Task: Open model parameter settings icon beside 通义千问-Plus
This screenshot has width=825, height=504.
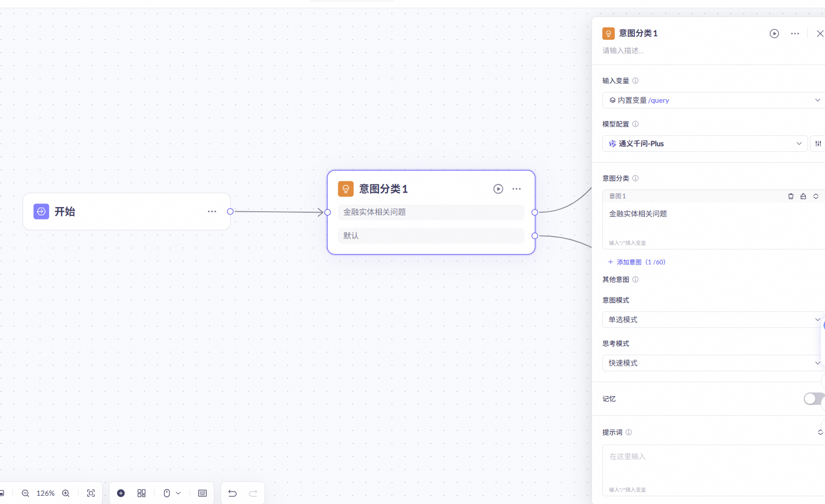Action: [x=818, y=144]
